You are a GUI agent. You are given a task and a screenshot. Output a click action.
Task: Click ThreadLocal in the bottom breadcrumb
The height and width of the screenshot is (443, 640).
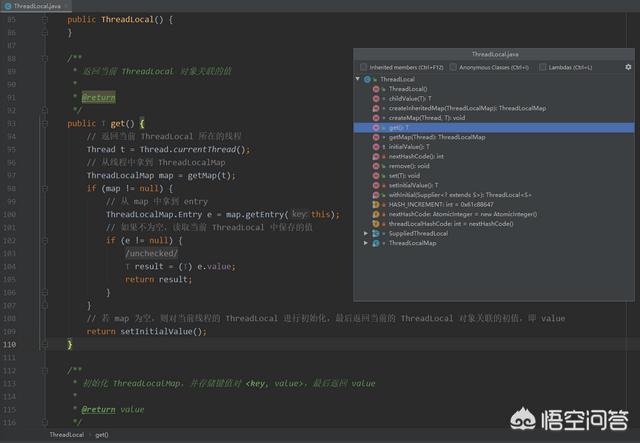[67, 435]
